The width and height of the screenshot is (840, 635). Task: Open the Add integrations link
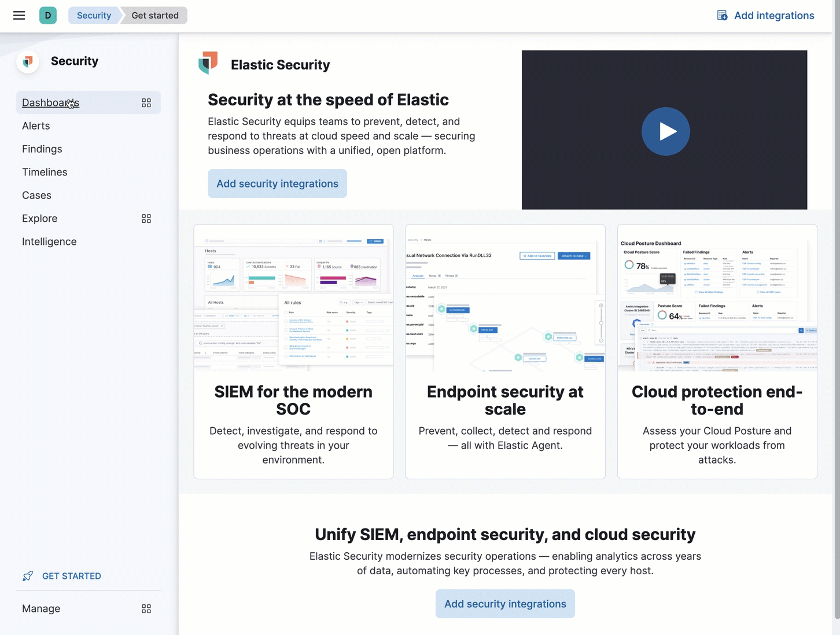tap(774, 16)
